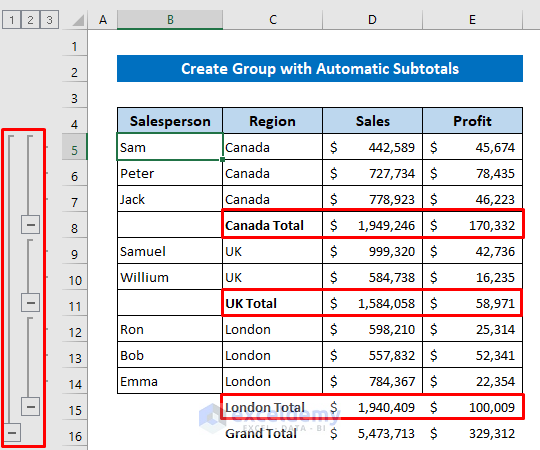Select profit value 78,435
The width and height of the screenshot is (540, 450).
click(x=472, y=173)
